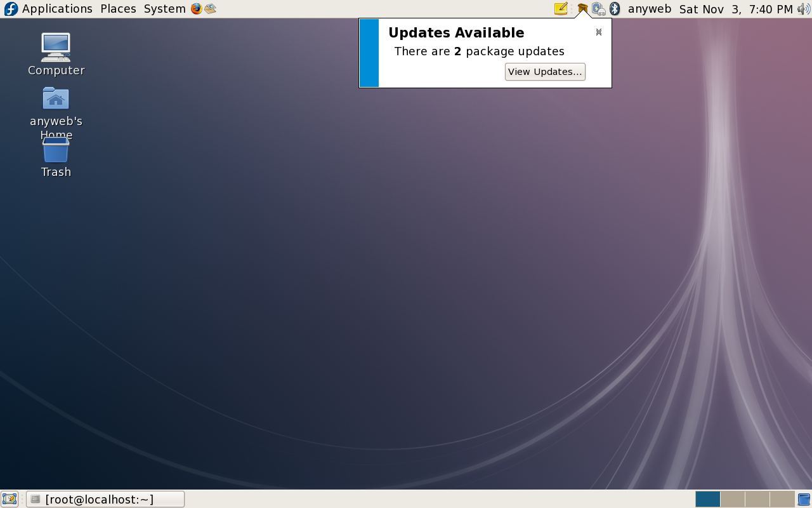Click the power manager battery icon
This screenshot has width=812, height=508.
click(x=599, y=9)
